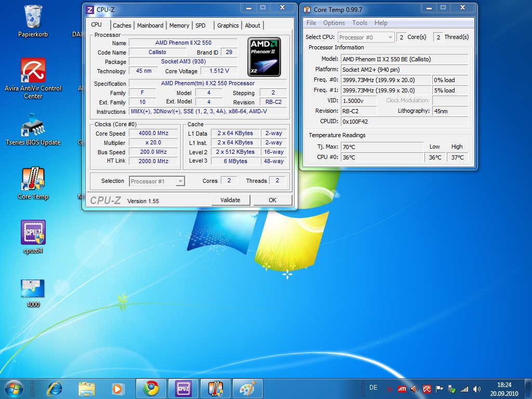The height and width of the screenshot is (399, 532).
Task: Open the Papierkorb recycle bin icon
Action: pos(33,20)
